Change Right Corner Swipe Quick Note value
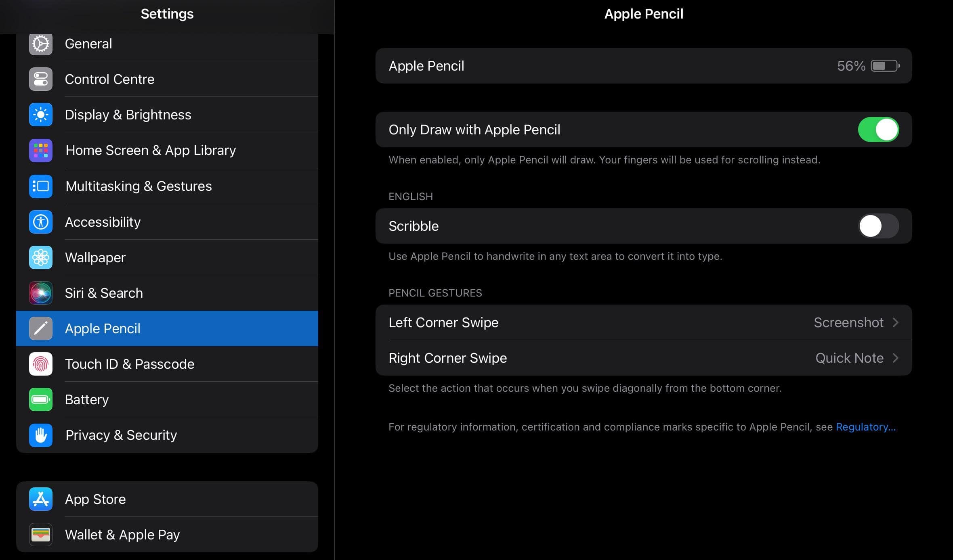The width and height of the screenshot is (953, 560). pyautogui.click(x=849, y=358)
